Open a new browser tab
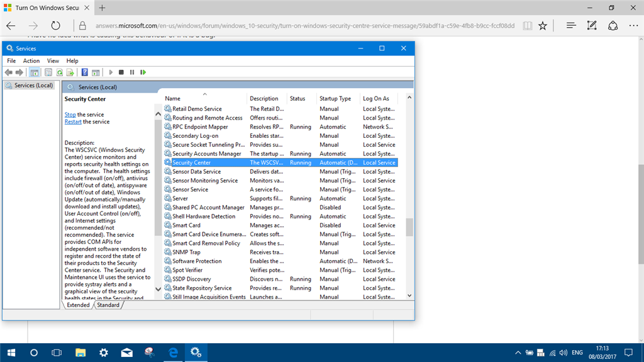 click(103, 8)
